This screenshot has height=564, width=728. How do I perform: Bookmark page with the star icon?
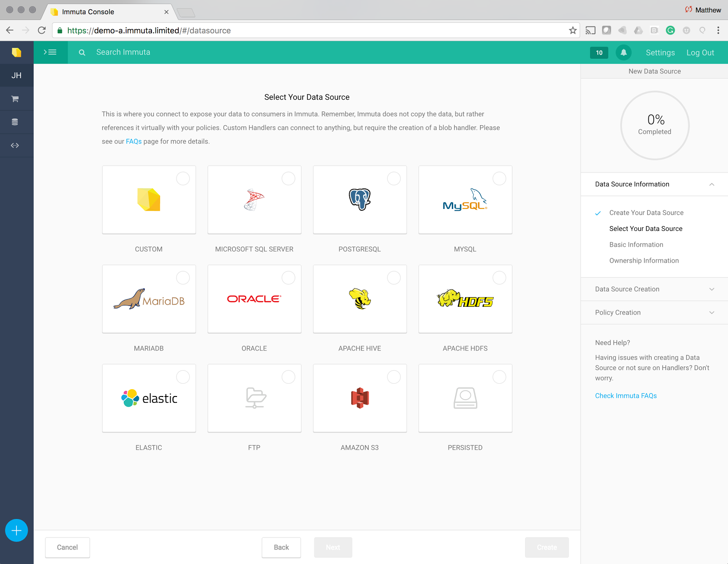572,30
